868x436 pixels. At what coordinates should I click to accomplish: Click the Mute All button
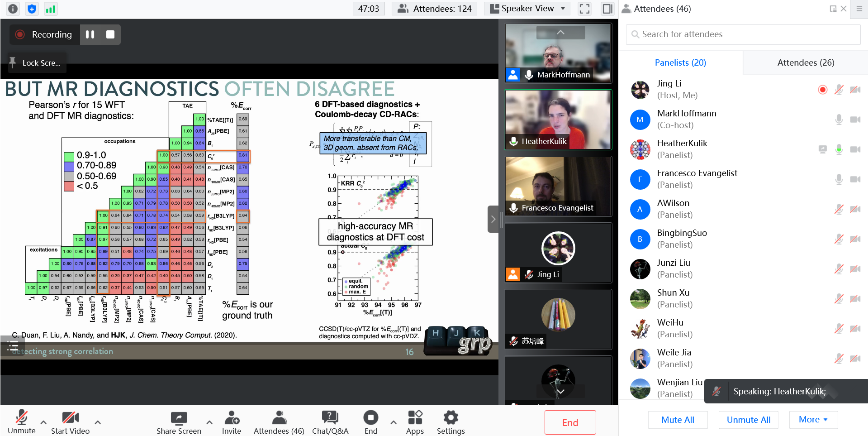point(677,420)
